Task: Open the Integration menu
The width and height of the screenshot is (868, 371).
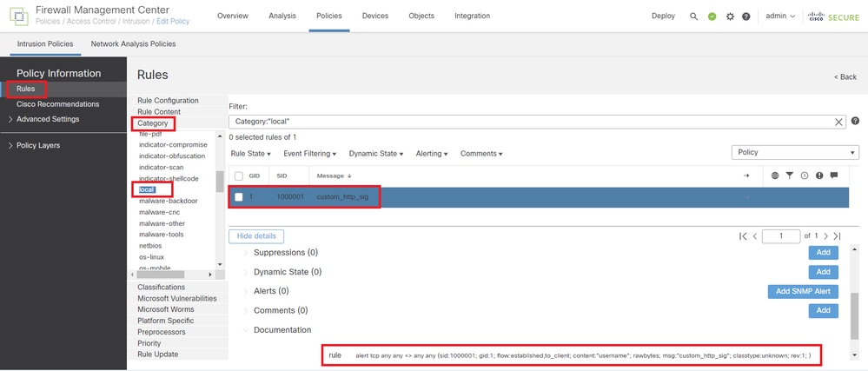Action: (x=472, y=16)
